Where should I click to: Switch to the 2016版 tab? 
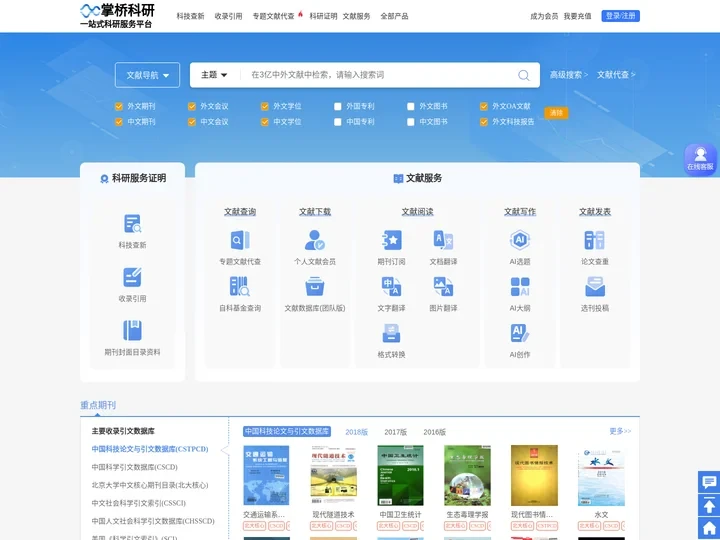434,432
